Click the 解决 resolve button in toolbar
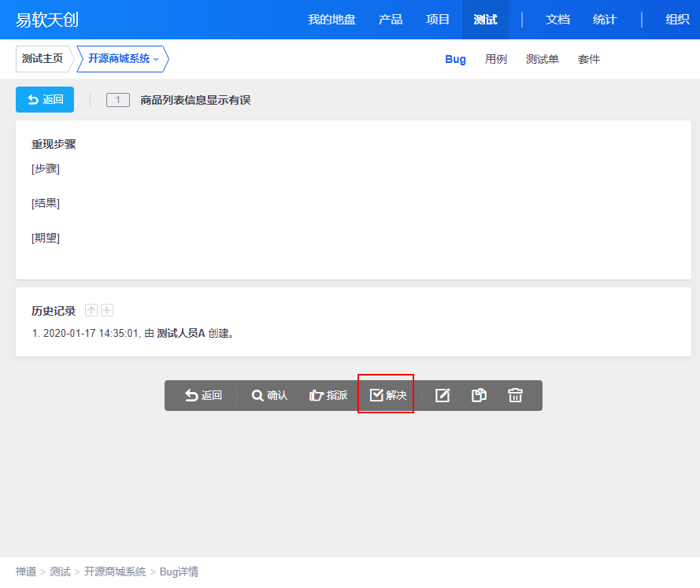This screenshot has width=700, height=588. tap(388, 395)
